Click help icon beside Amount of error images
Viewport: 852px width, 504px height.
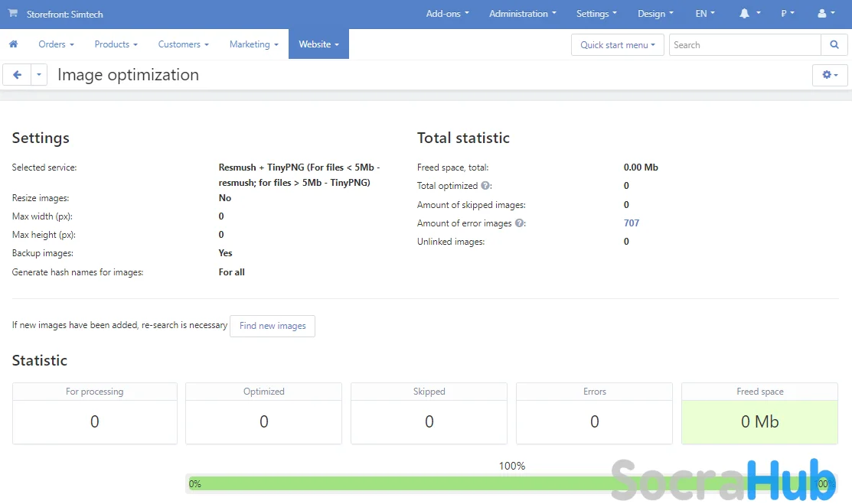(x=520, y=223)
